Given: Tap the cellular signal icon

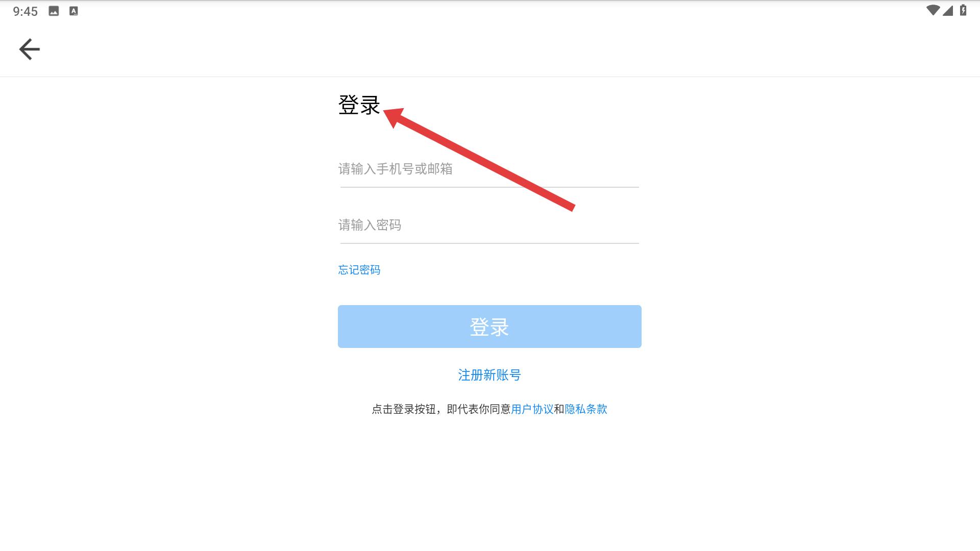Looking at the screenshot, I should coord(948,10).
